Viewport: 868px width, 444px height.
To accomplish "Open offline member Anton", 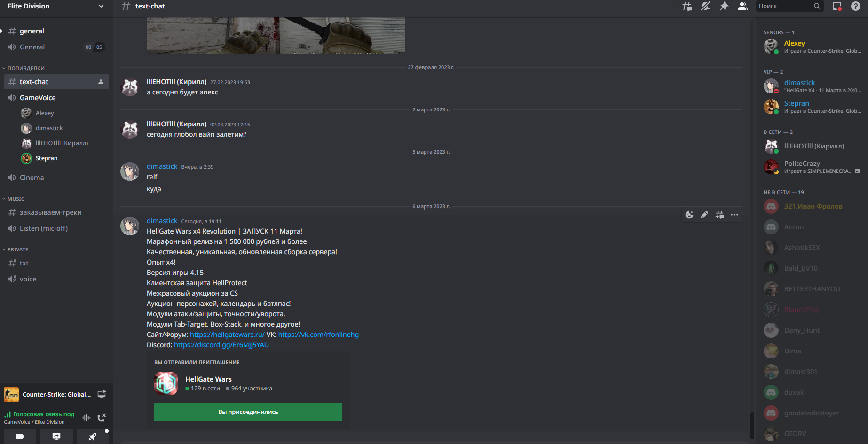I will (812, 226).
